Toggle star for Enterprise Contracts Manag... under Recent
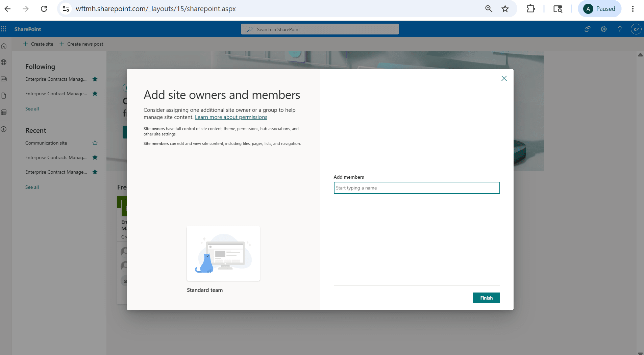The height and width of the screenshot is (355, 644). (x=95, y=157)
